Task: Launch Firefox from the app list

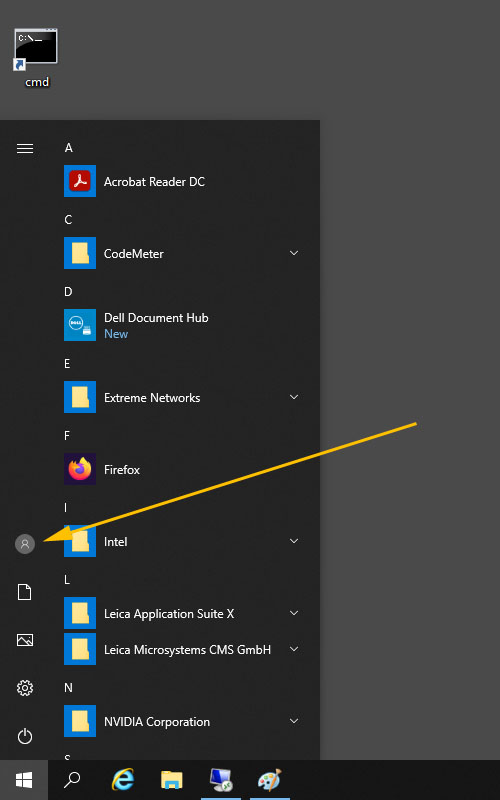Action: point(80,469)
